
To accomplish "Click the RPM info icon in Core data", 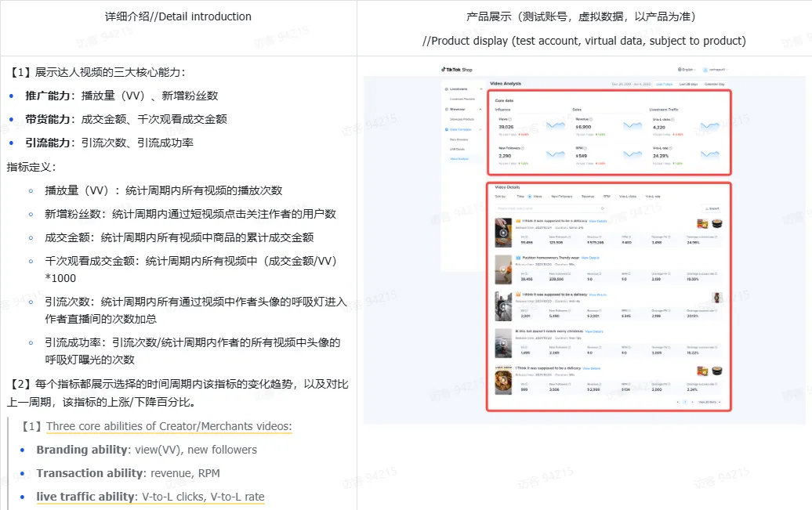I will (x=585, y=148).
